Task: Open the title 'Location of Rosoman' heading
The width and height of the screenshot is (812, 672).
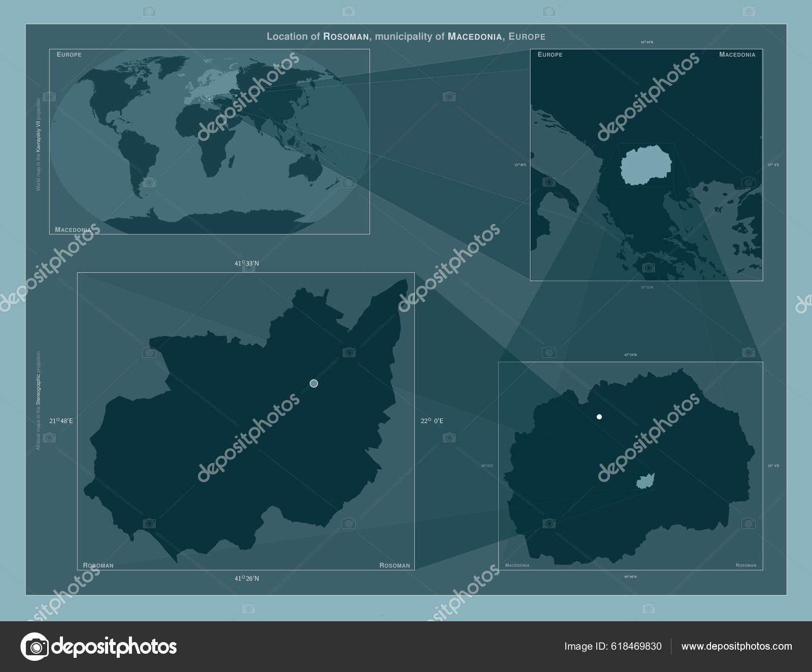Action: click(x=406, y=37)
